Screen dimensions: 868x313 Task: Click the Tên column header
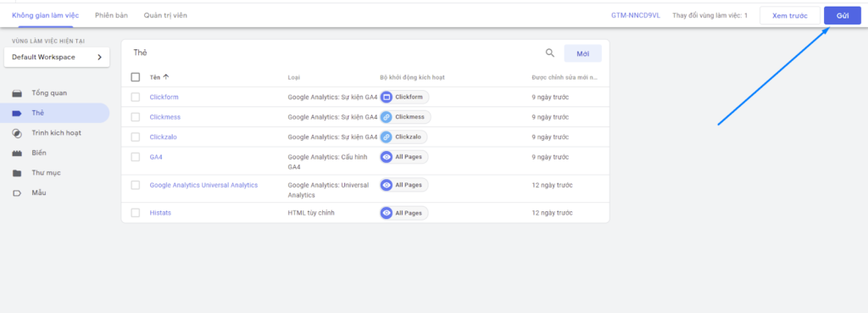click(155, 77)
